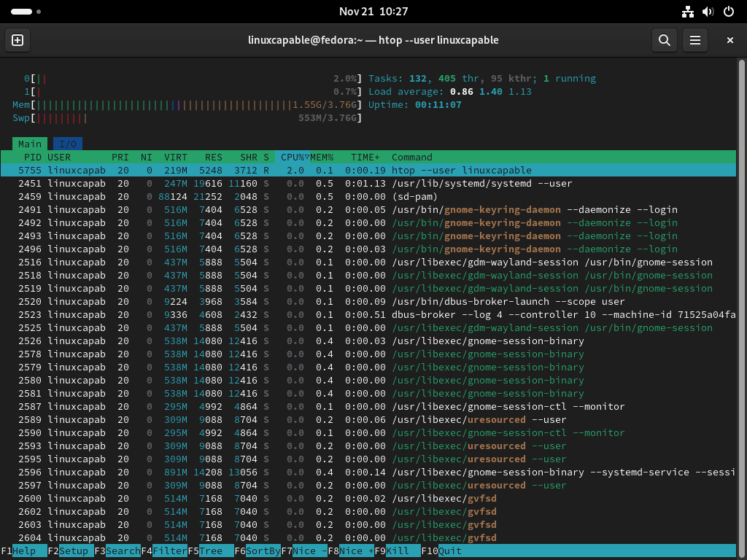Switch to the I/O tab in htop
Image resolution: width=747 pixels, height=560 pixels.
[x=67, y=144]
